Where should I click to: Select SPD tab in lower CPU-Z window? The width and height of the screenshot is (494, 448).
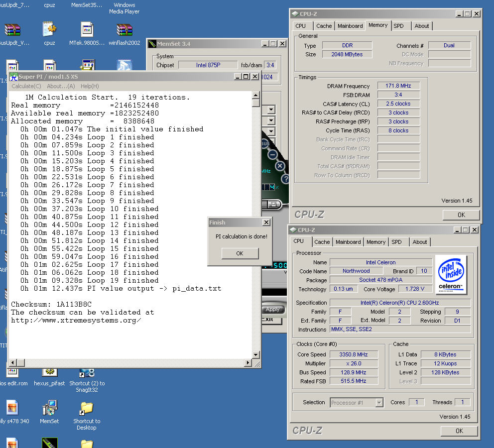397,242
